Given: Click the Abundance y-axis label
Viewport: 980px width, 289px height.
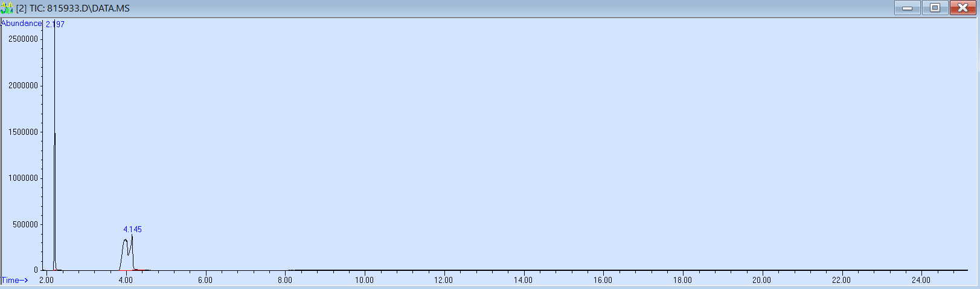Looking at the screenshot, I should coord(22,24).
